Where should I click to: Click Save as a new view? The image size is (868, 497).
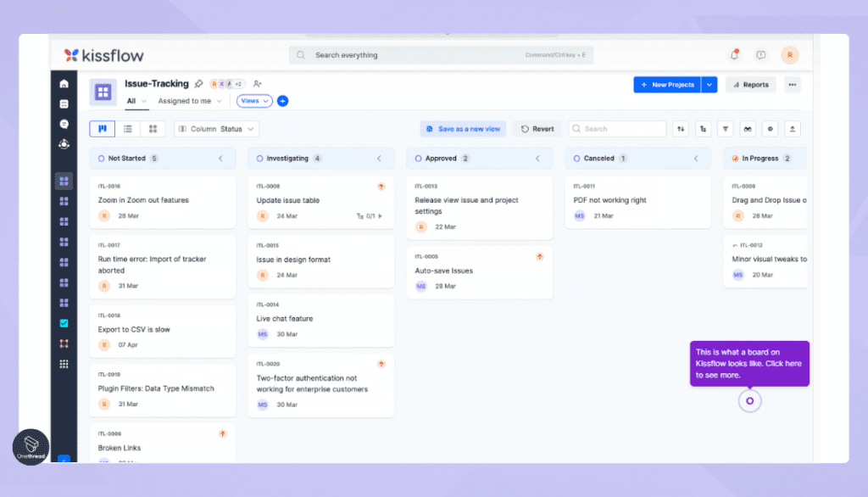tap(463, 129)
